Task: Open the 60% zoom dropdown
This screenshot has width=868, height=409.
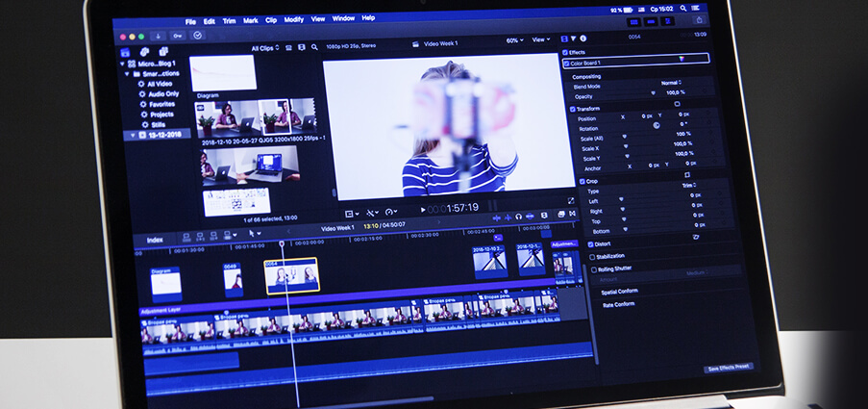Action: pyautogui.click(x=514, y=40)
